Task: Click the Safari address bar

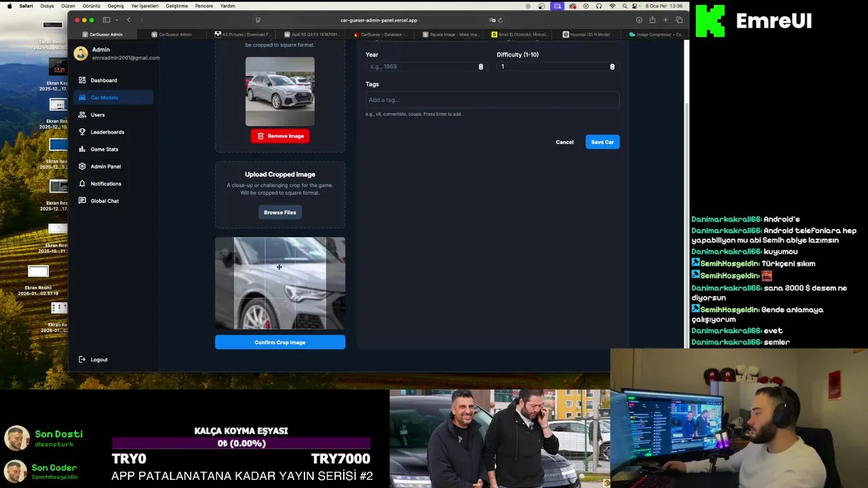Action: (x=379, y=20)
